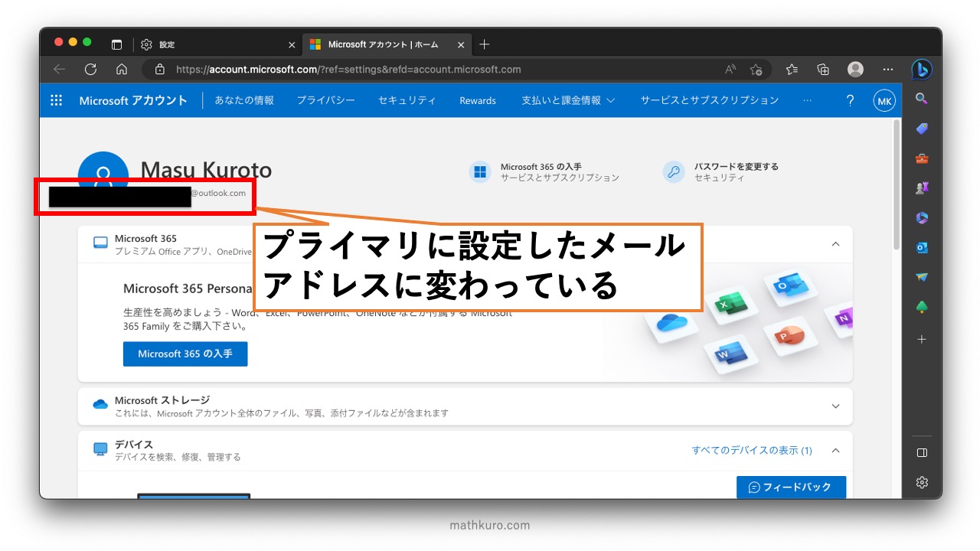
Task: Open browser profile icon
Action: (855, 69)
